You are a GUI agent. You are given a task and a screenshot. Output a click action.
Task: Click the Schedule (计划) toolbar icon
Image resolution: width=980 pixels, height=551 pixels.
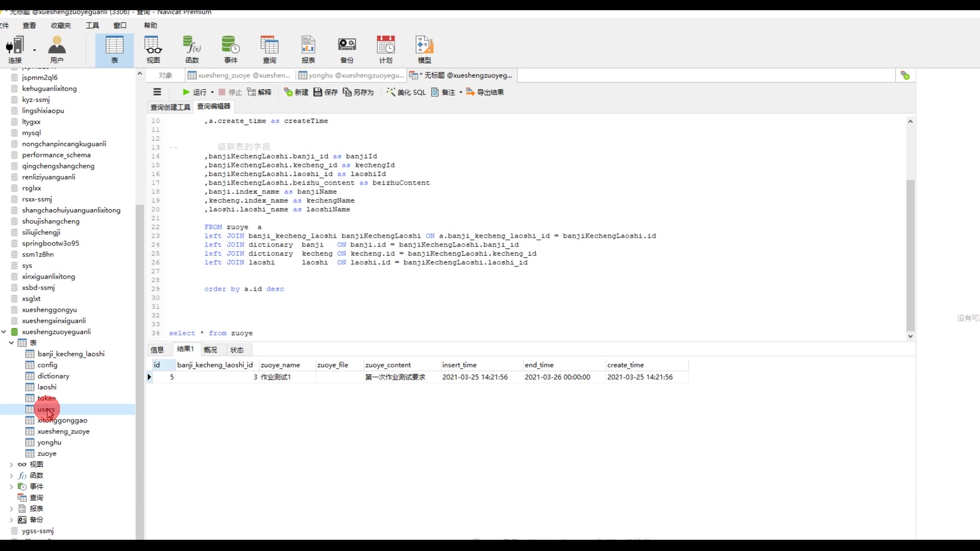(x=385, y=49)
